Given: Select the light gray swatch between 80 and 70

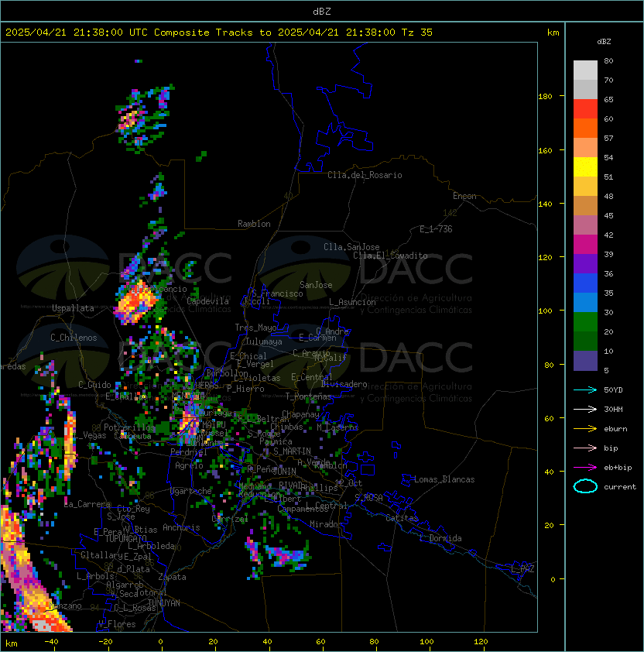Looking at the screenshot, I should 585,70.
